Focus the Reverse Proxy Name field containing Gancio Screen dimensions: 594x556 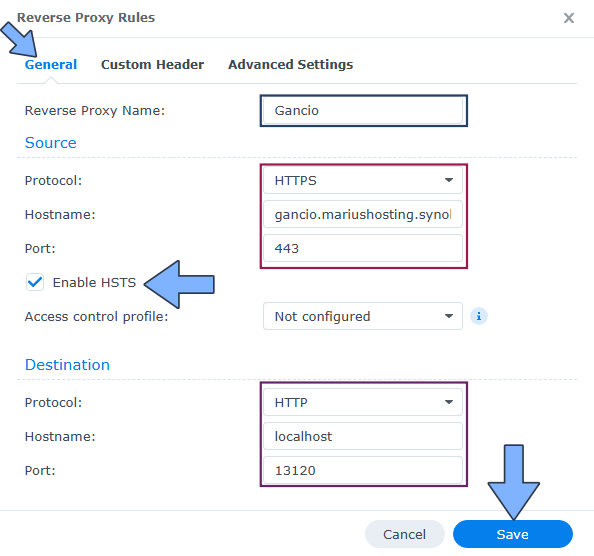pyautogui.click(x=363, y=111)
